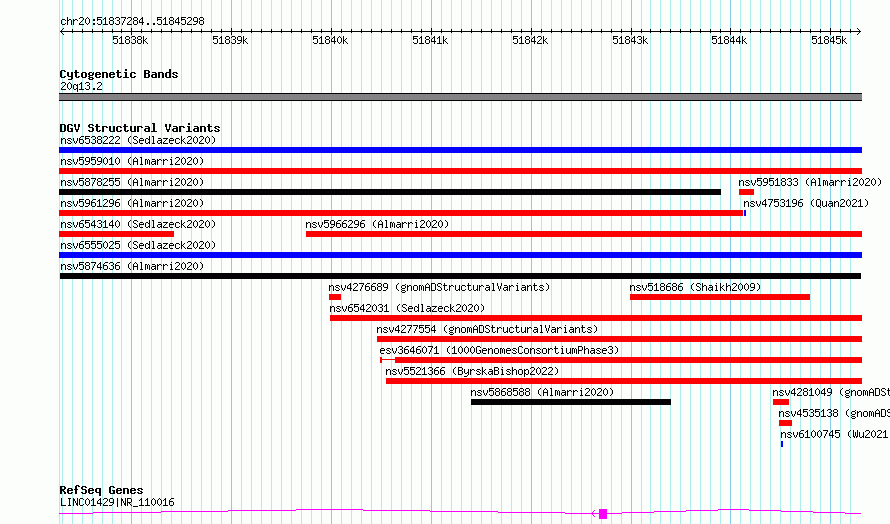
Task: Open nsv4753196 (Quan2021) variant label
Action: [806, 203]
